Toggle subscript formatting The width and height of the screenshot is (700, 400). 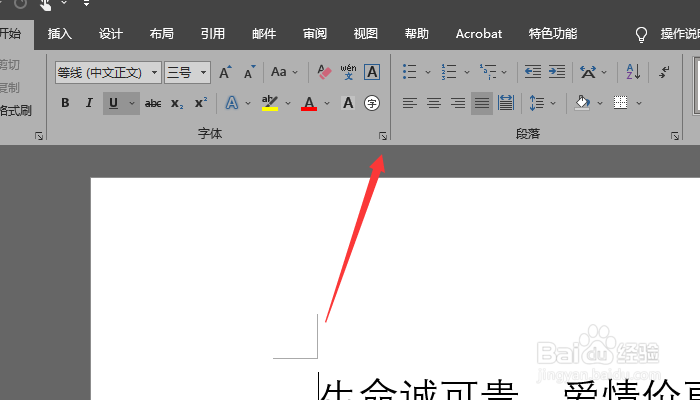point(177,104)
